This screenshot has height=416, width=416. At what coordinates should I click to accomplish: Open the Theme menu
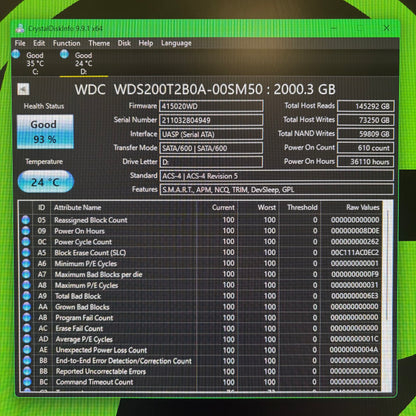click(99, 43)
